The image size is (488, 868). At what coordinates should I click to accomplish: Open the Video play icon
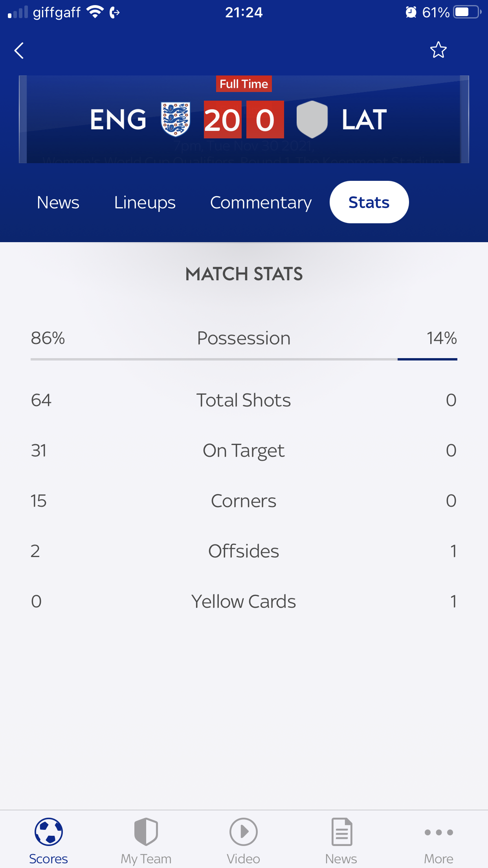(243, 832)
